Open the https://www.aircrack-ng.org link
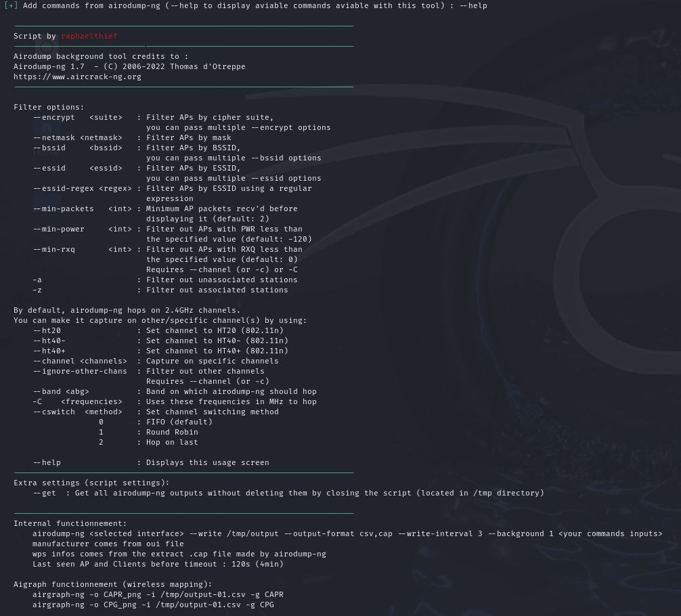 [x=77, y=76]
